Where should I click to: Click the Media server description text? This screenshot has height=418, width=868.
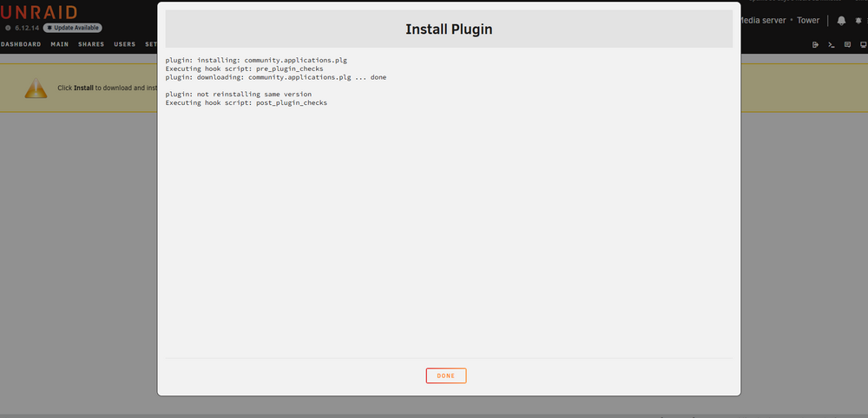762,21
